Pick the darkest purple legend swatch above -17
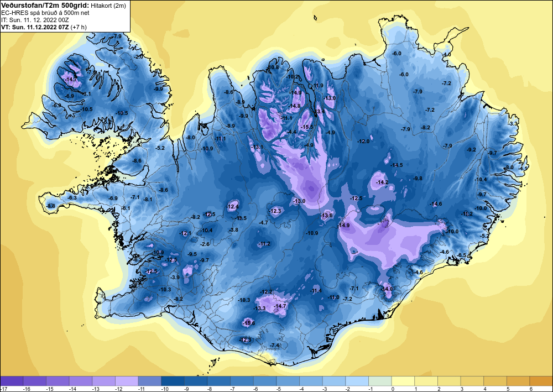The height and width of the screenshot is (392, 553). coord(12,381)
